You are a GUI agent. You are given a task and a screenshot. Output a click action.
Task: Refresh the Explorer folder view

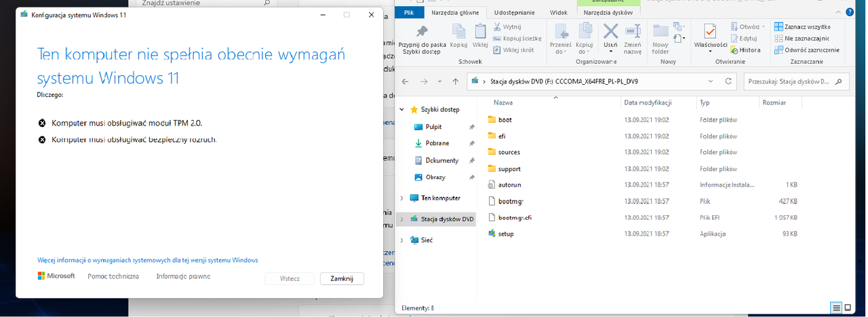pyautogui.click(x=728, y=81)
